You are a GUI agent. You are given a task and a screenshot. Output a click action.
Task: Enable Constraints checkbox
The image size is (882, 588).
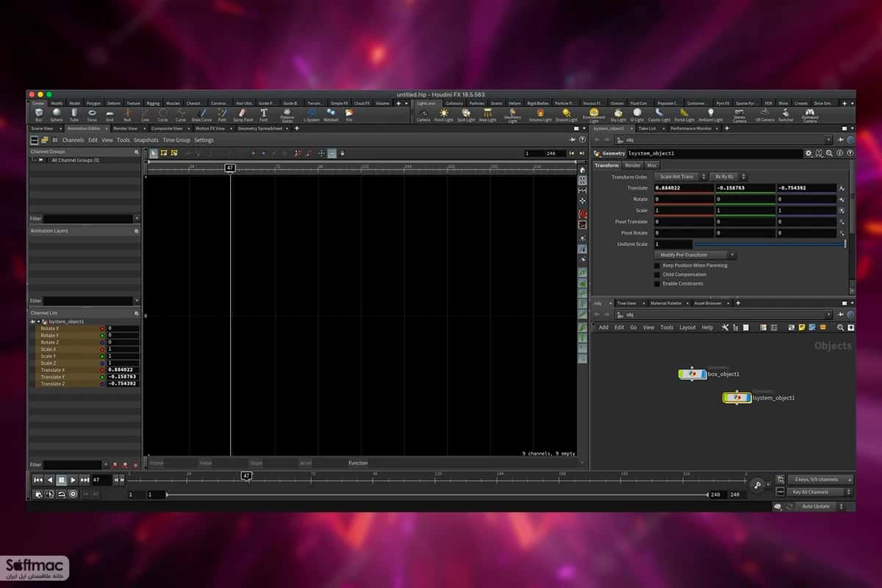pos(656,283)
